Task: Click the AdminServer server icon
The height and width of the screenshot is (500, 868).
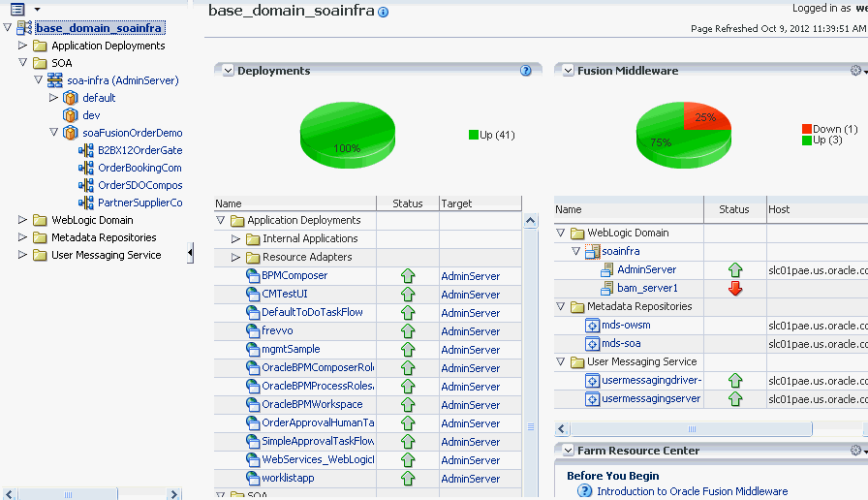Action: coord(607,269)
